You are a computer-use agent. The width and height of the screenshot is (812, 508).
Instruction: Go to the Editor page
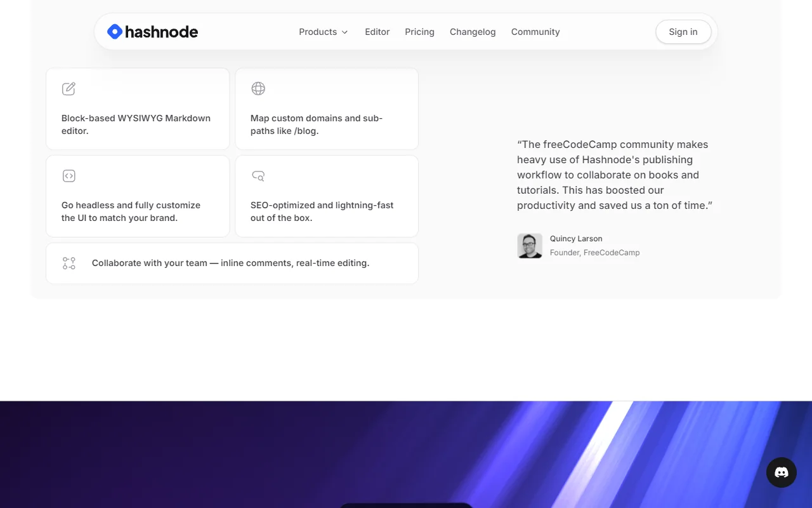coord(377,32)
